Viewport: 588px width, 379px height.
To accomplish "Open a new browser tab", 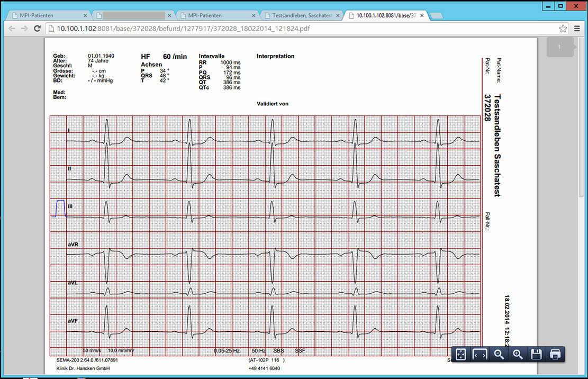I will [437, 16].
